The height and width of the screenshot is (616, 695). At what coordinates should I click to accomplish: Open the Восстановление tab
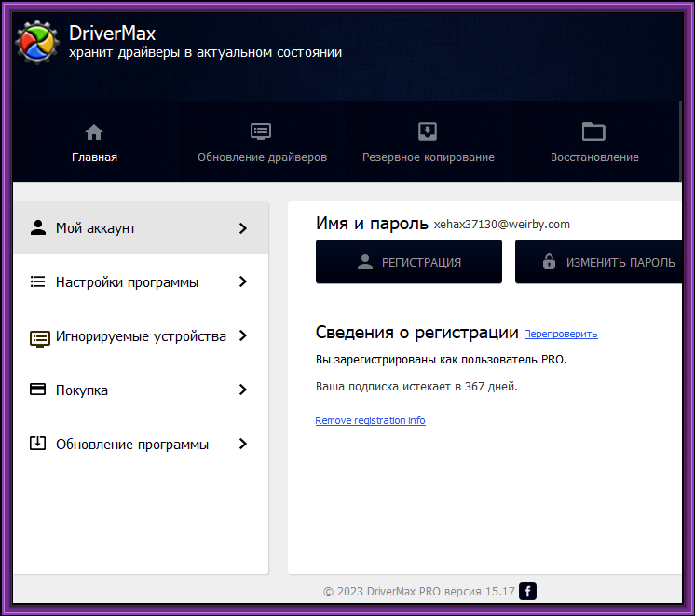click(594, 143)
